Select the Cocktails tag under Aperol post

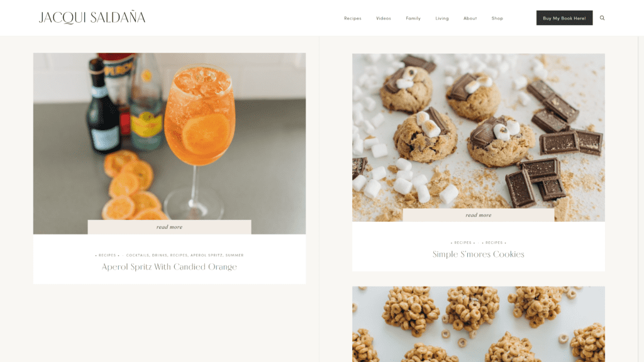[x=138, y=255]
